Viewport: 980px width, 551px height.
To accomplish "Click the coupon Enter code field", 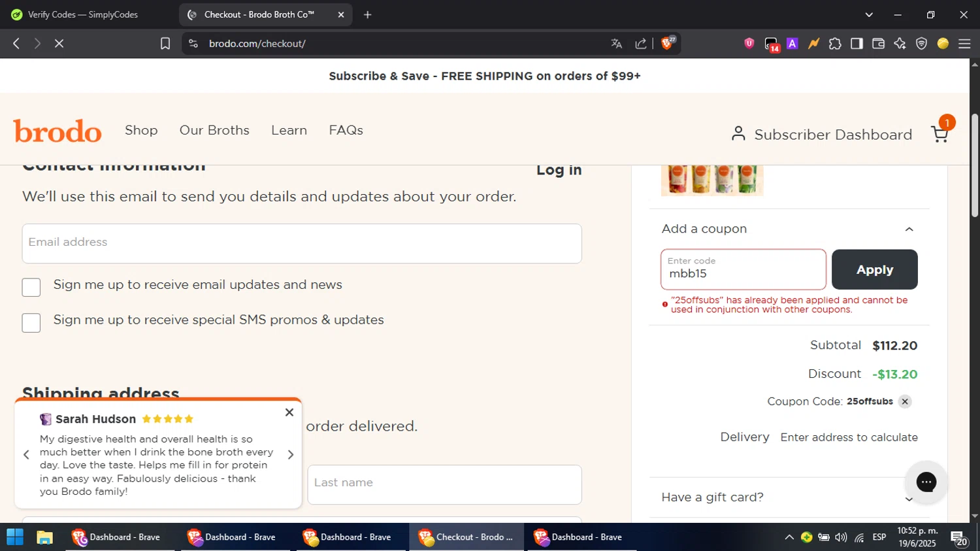I will point(743,269).
